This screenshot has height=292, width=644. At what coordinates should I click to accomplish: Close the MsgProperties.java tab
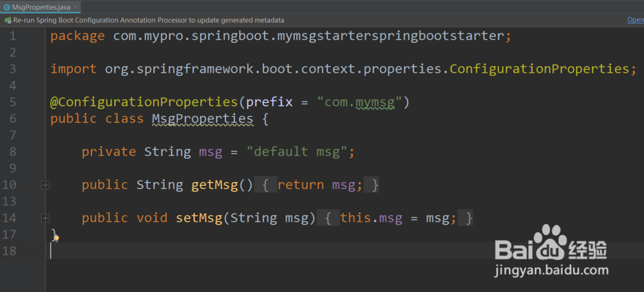point(75,7)
